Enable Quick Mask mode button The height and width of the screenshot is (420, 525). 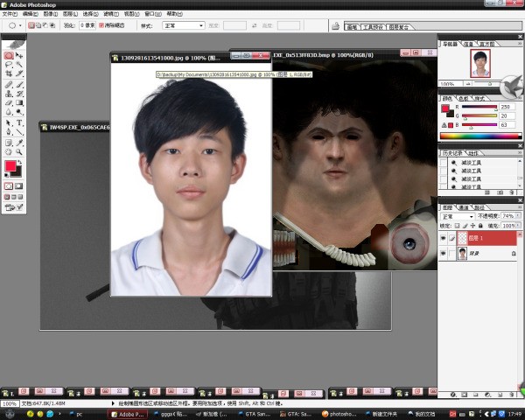click(19, 185)
